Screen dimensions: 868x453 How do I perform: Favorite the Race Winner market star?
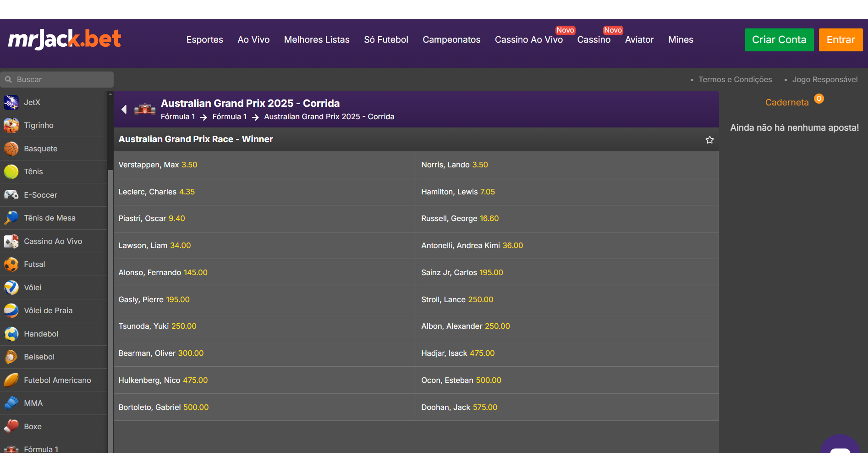(x=709, y=140)
